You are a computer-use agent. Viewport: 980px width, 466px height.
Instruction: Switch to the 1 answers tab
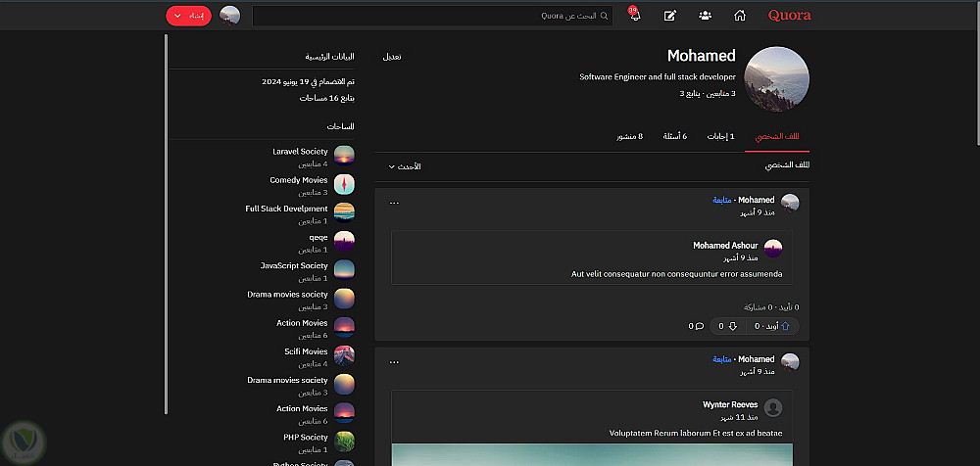point(720,137)
